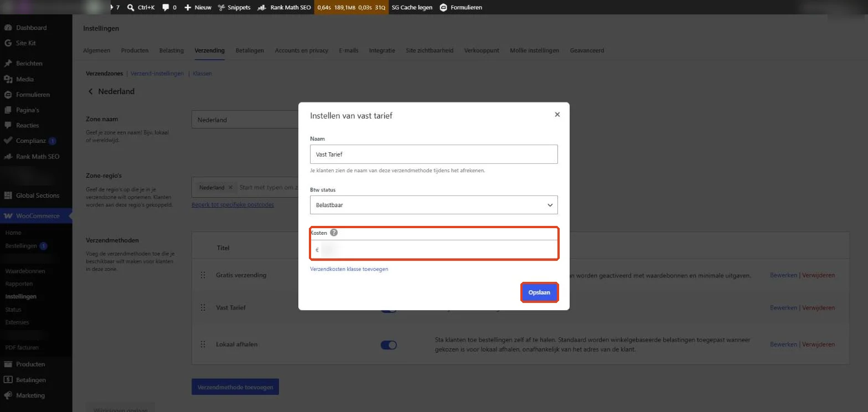Remove the Nederland region tag
Image resolution: width=868 pixels, height=412 pixels.
230,188
